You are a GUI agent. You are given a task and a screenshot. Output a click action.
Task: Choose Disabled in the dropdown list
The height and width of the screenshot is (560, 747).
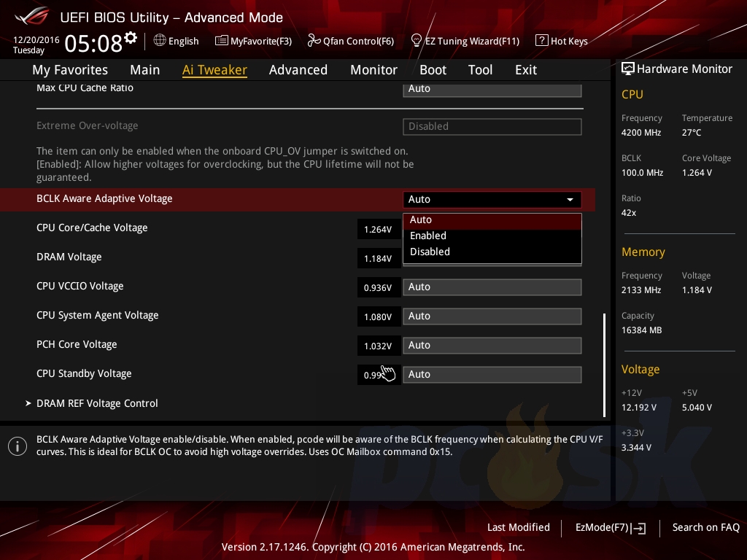click(x=492, y=252)
